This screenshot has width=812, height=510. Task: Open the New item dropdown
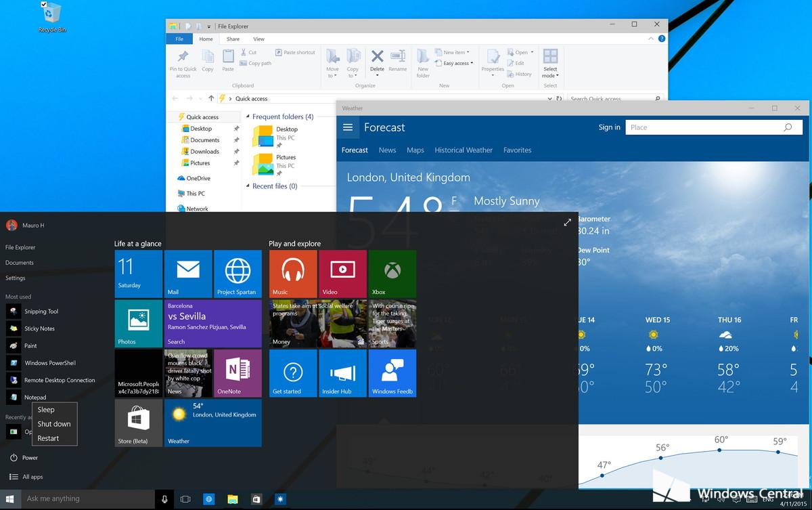pyautogui.click(x=453, y=52)
